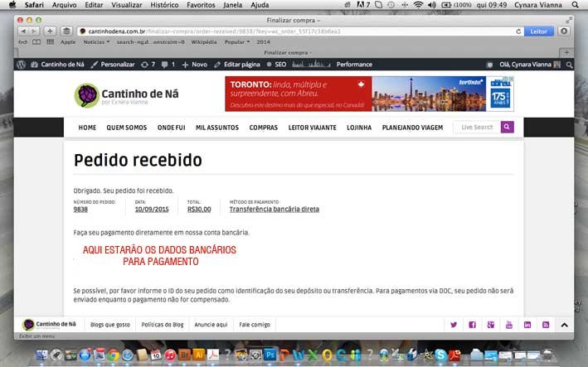Open Olá, Cynara Vianna account menu
The image size is (588, 367).
click(529, 65)
